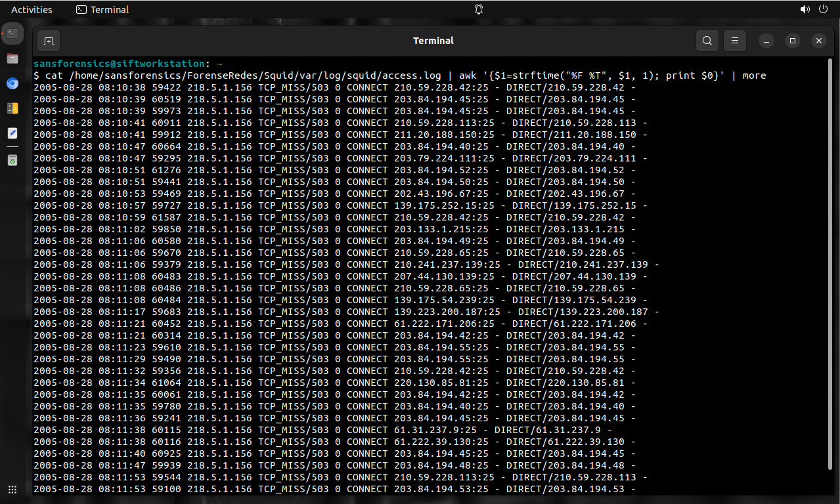The image size is (840, 504).
Task: Open the Terminal app menu in top bar
Action: 102,9
